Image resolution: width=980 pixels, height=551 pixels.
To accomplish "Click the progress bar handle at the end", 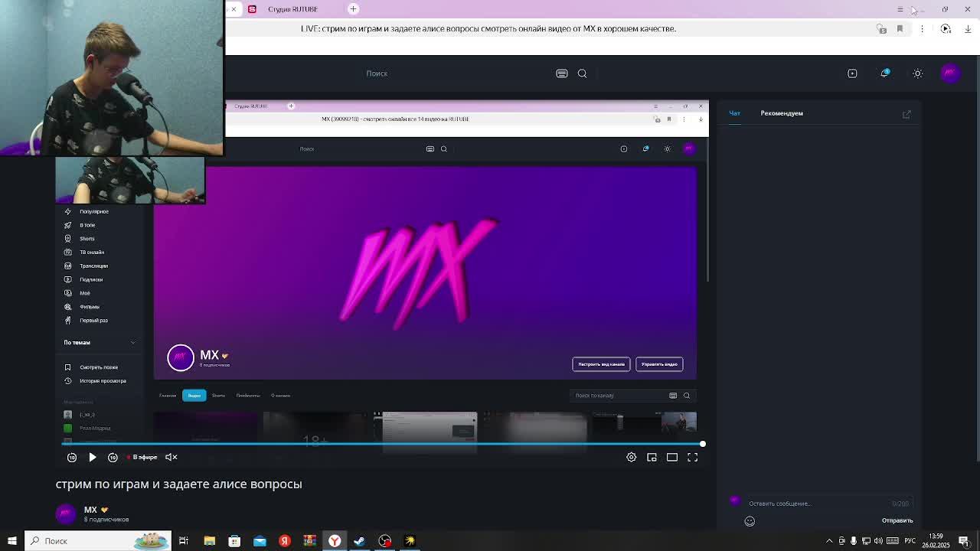I will (x=702, y=444).
